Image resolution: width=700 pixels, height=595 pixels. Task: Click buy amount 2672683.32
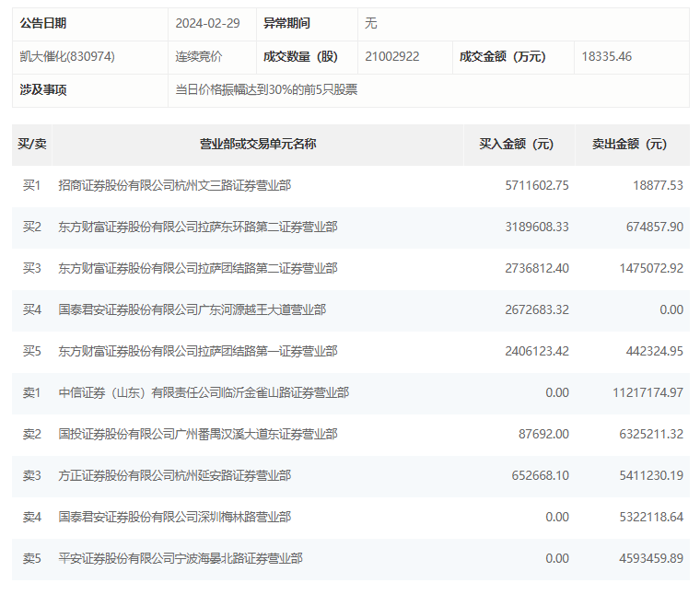pyautogui.click(x=537, y=309)
